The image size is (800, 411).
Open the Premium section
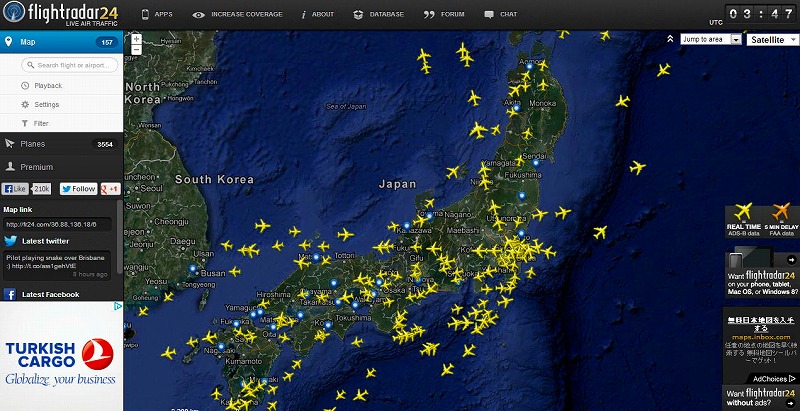point(36,167)
